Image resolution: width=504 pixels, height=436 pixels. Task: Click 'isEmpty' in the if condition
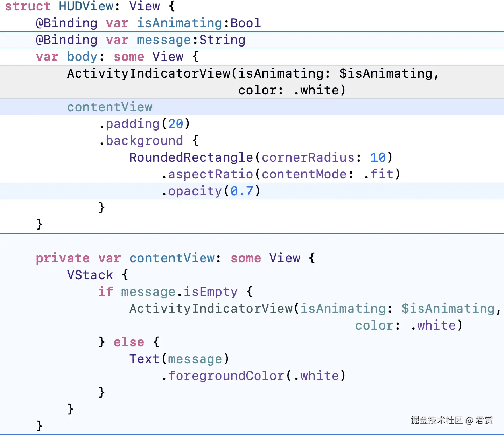[x=211, y=292]
